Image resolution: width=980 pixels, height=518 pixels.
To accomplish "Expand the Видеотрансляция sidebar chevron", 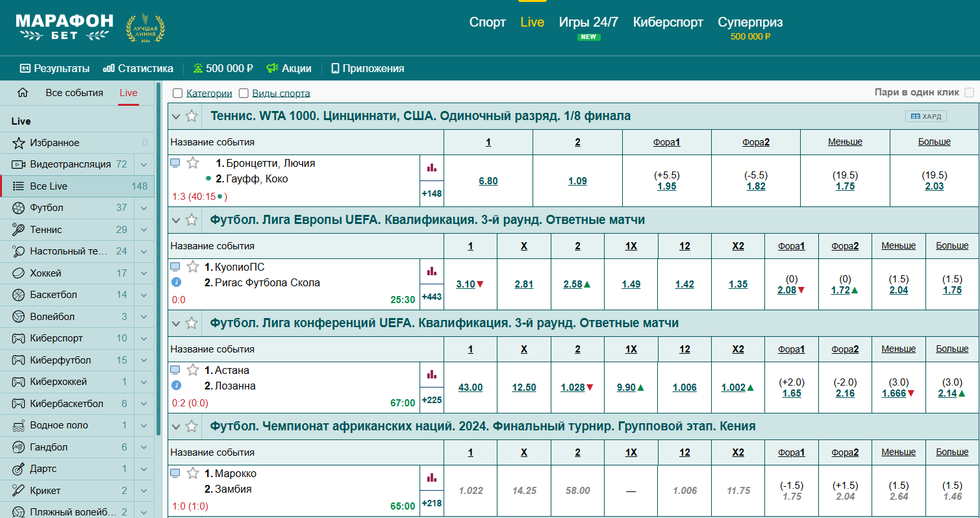I will (x=144, y=164).
